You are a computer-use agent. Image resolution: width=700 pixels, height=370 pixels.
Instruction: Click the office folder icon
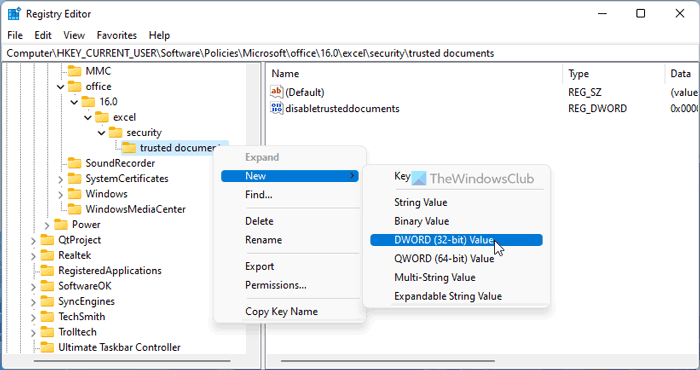(x=75, y=86)
